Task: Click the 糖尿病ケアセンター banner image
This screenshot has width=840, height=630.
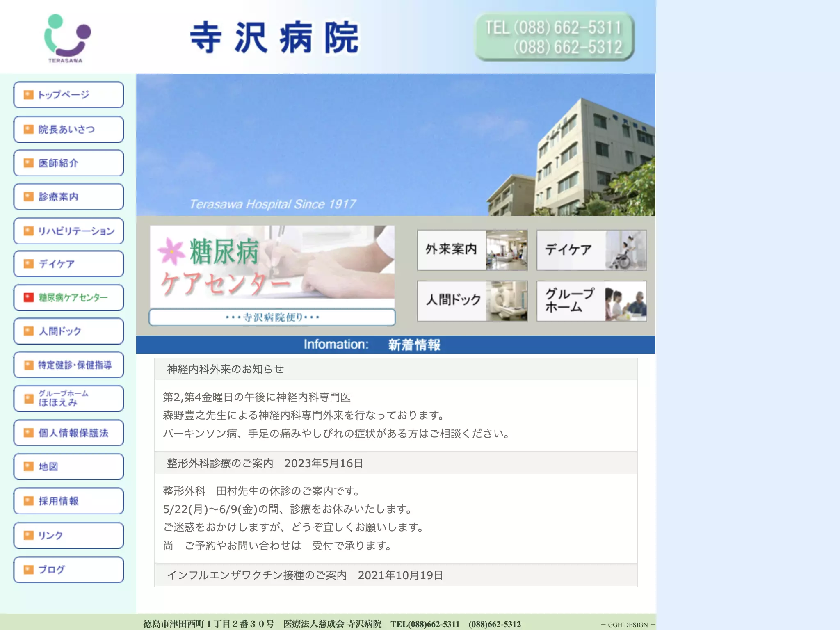Action: point(272,266)
